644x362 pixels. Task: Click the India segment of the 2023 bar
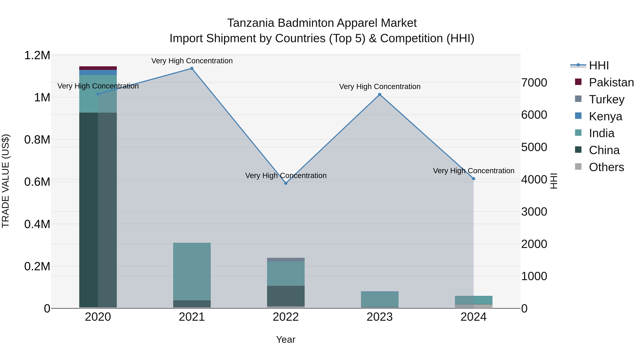(379, 299)
